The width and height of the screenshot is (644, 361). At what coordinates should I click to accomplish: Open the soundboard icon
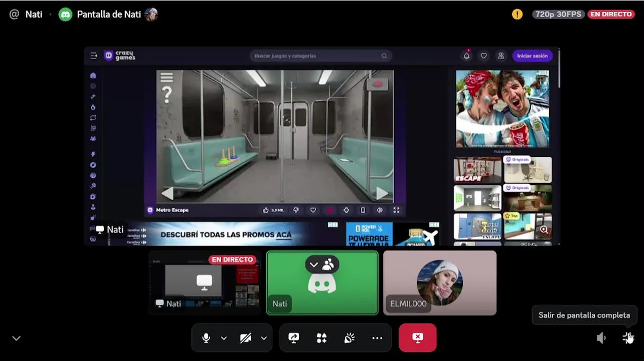[350, 338]
